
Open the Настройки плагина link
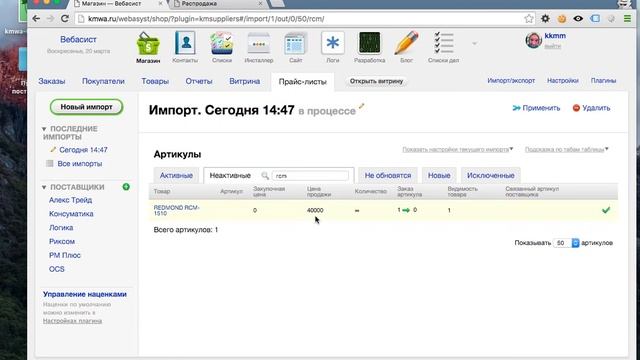click(x=72, y=321)
